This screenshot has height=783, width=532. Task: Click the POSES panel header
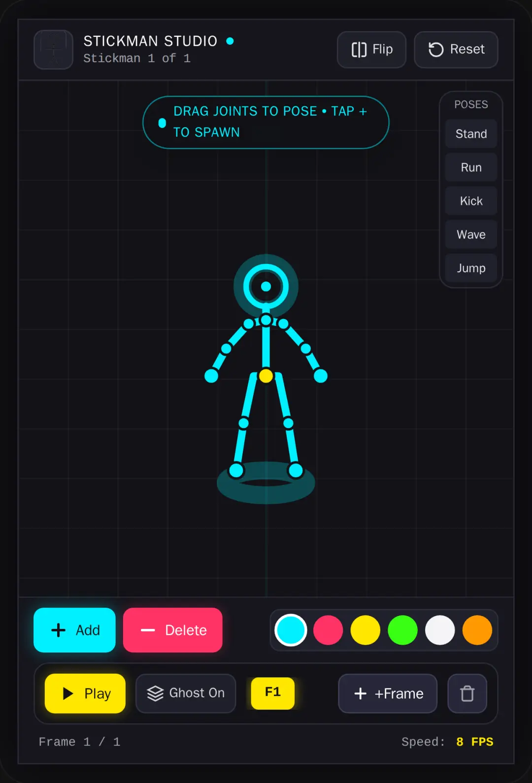(471, 104)
